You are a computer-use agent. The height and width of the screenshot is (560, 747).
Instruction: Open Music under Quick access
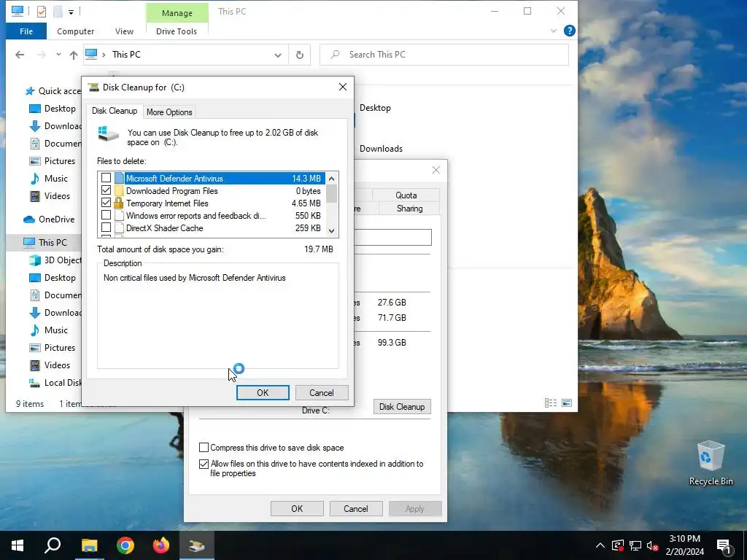pyautogui.click(x=55, y=179)
